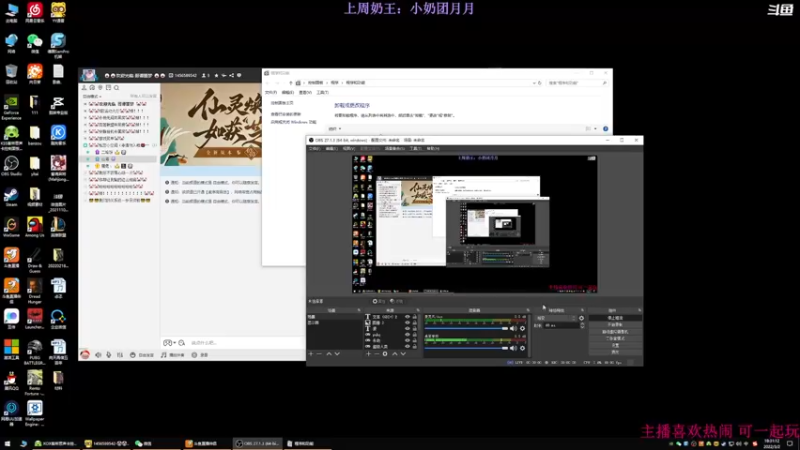
Task: Click the star favorite icon in YY title bar
Action: (x=216, y=76)
